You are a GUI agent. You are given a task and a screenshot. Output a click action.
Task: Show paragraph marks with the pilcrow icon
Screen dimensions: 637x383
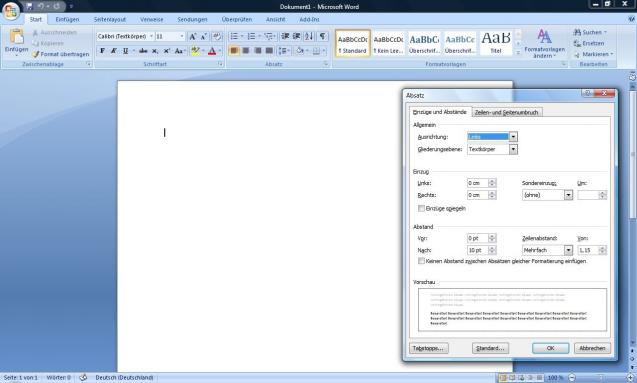pyautogui.click(x=323, y=36)
